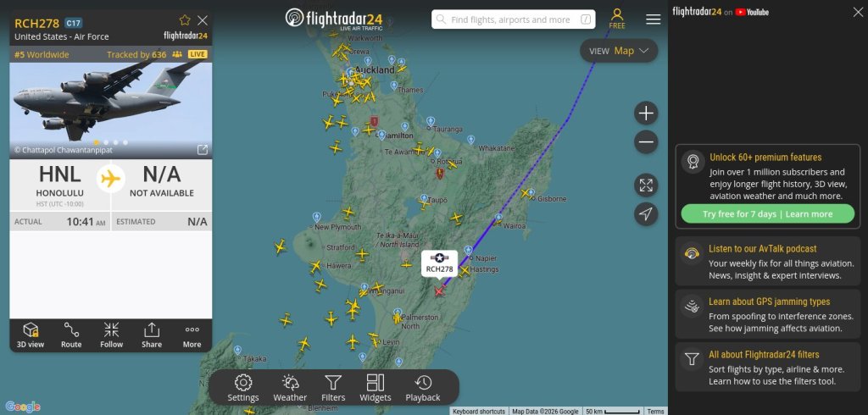Enable center on my location
The height and width of the screenshot is (415, 868).
646,214
